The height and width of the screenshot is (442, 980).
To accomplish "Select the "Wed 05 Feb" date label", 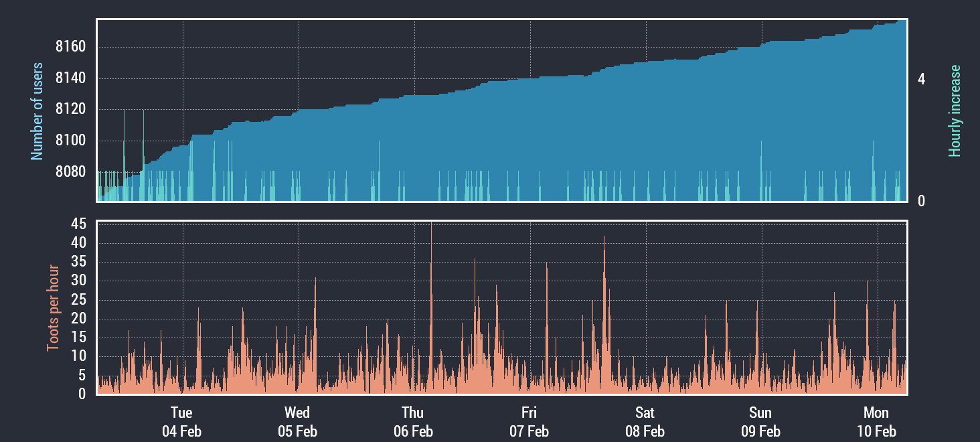I will point(297,421).
